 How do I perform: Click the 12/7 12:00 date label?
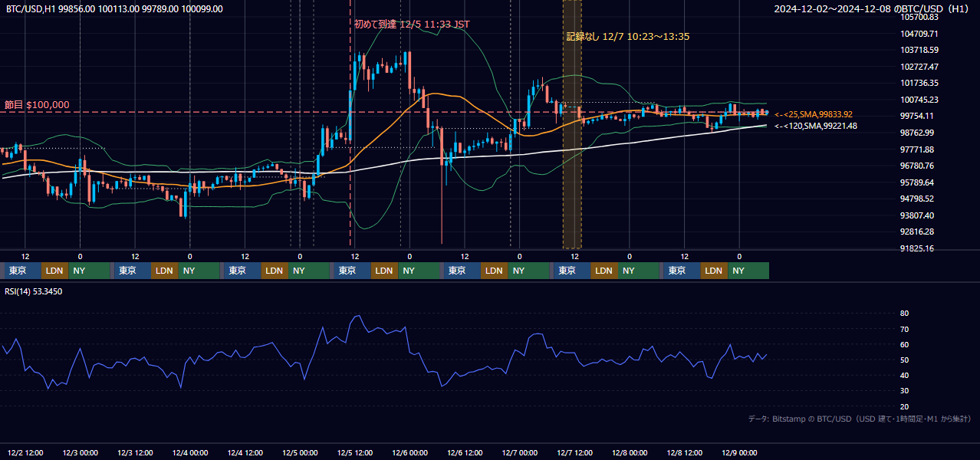coord(574,452)
